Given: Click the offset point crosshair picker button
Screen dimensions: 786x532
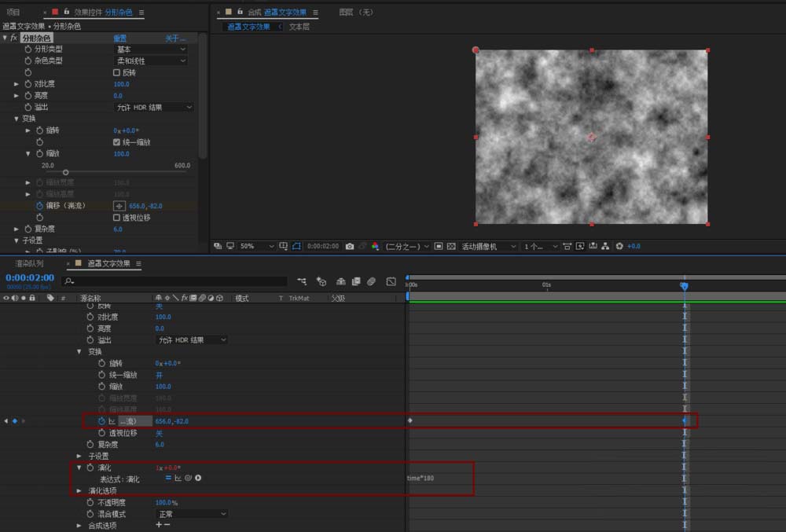Looking at the screenshot, I should [120, 206].
